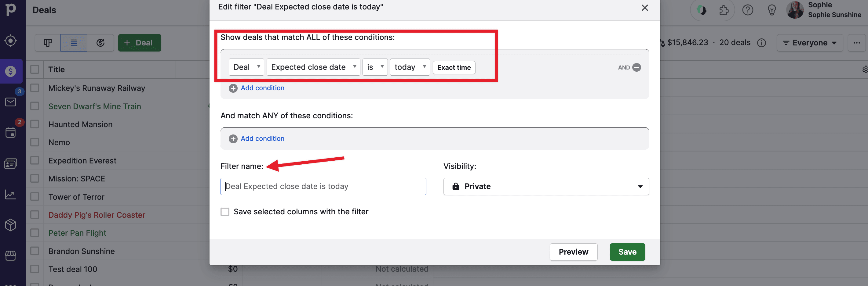The width and height of the screenshot is (868, 286).
Task: Click the Filter name text field
Action: 323,186
